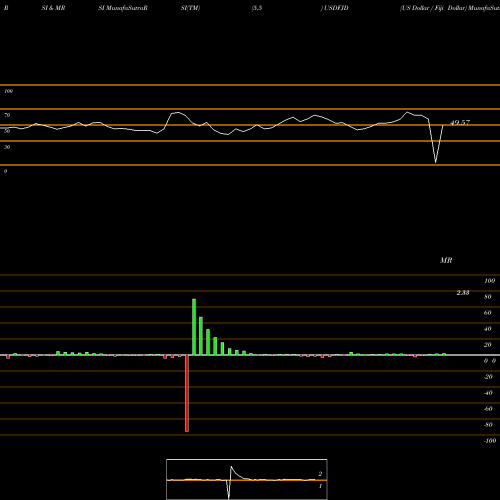Click the MR panel title label

446,260
